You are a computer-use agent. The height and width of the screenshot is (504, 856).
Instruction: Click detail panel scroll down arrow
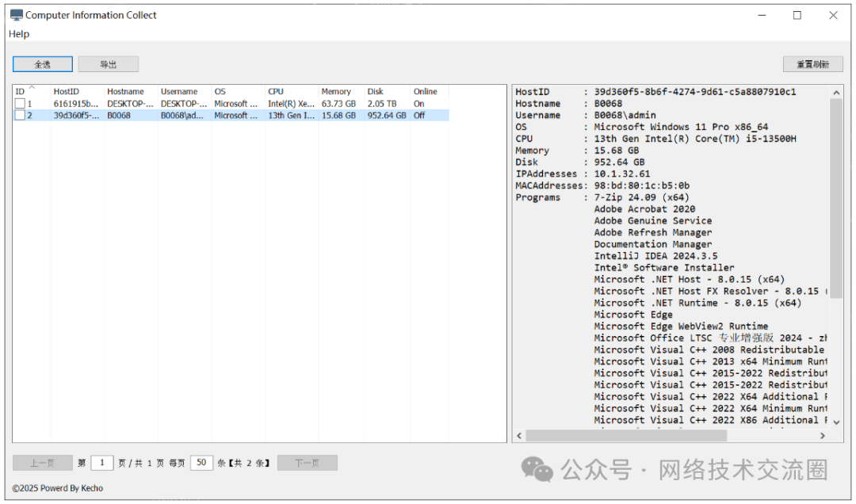click(x=836, y=422)
